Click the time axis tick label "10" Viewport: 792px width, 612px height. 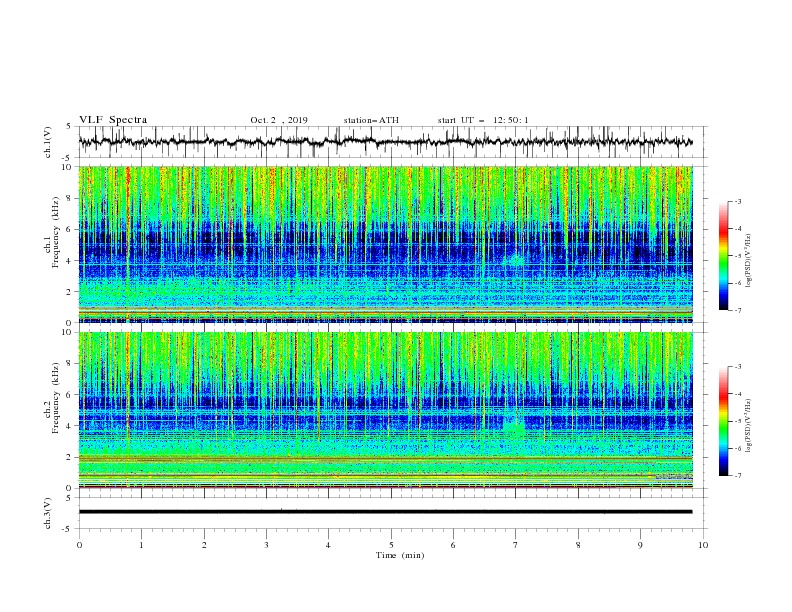point(703,545)
